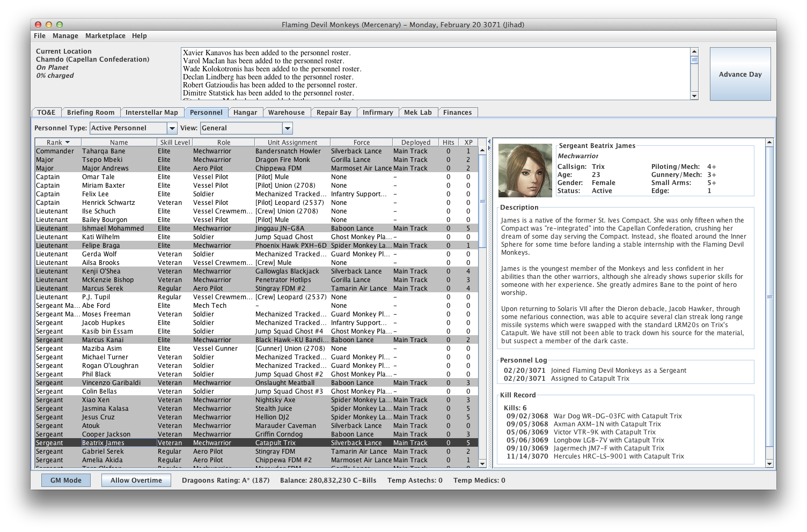The height and width of the screenshot is (532, 807).
Task: Open the Manage menu
Action: [x=65, y=36]
